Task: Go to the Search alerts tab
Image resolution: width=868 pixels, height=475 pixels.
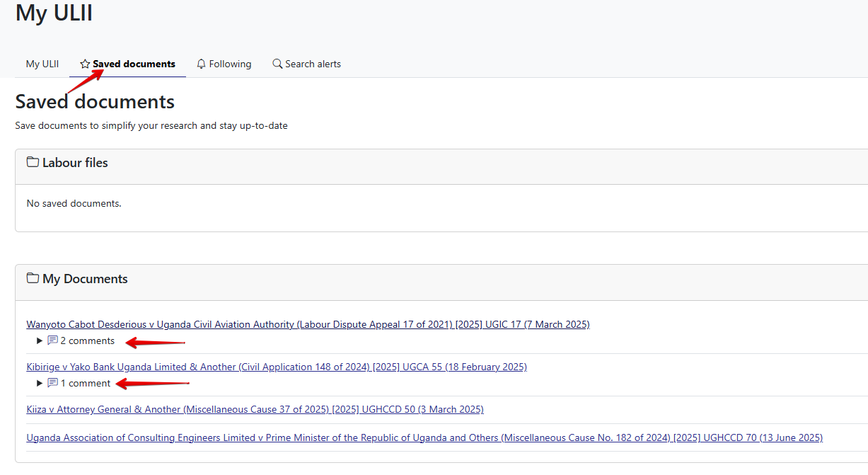Action: pyautogui.click(x=313, y=64)
